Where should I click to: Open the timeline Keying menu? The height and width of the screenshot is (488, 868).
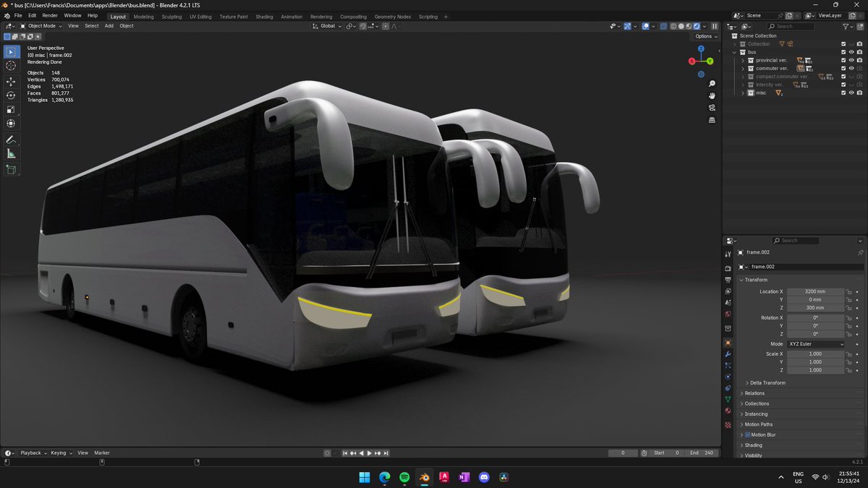pyautogui.click(x=60, y=453)
